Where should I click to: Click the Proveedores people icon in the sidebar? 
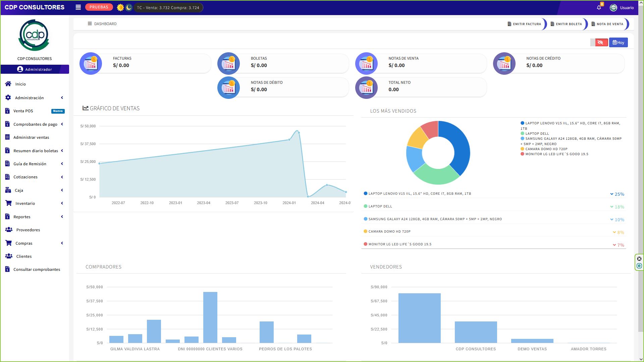point(9,230)
